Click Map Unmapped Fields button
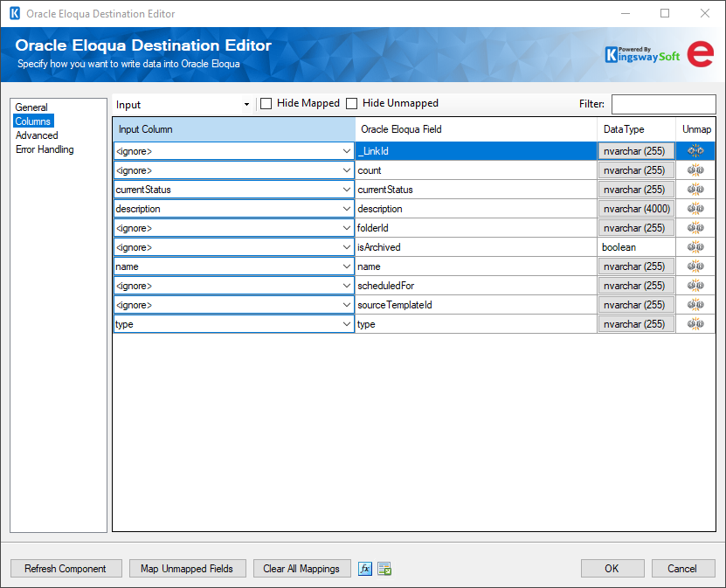726x588 pixels. (x=187, y=569)
